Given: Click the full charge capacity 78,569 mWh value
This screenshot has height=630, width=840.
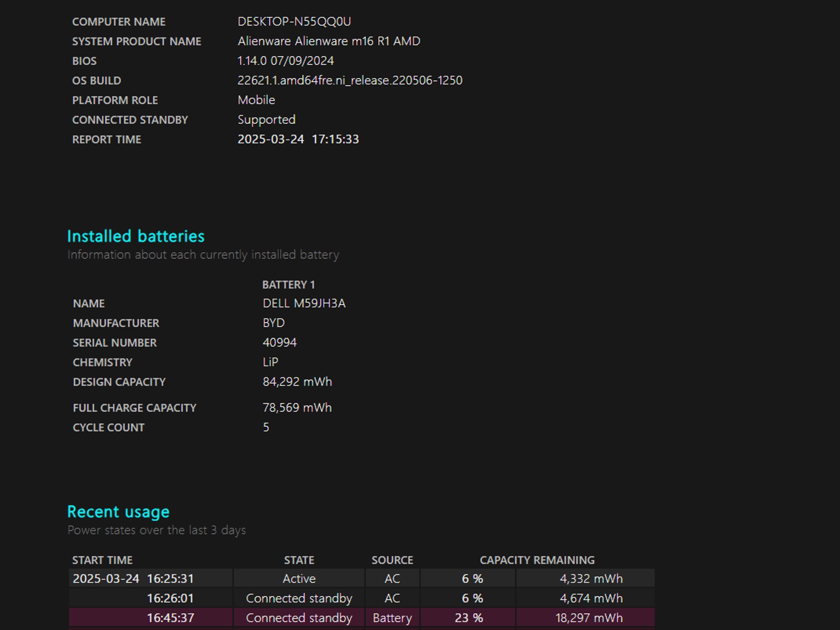Looking at the screenshot, I should click(297, 408).
